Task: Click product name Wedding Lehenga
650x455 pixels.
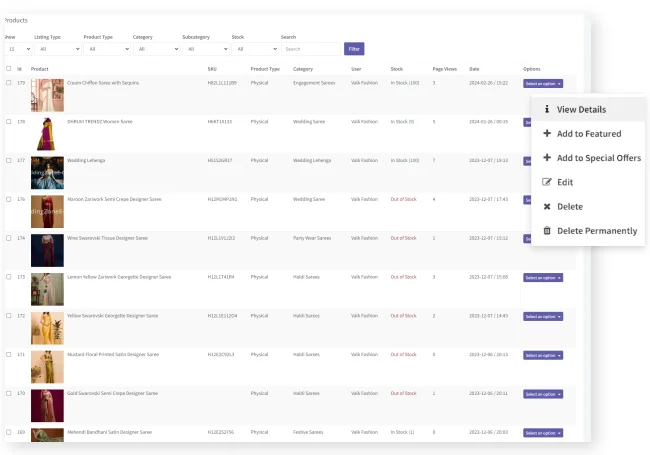Action: coord(86,160)
